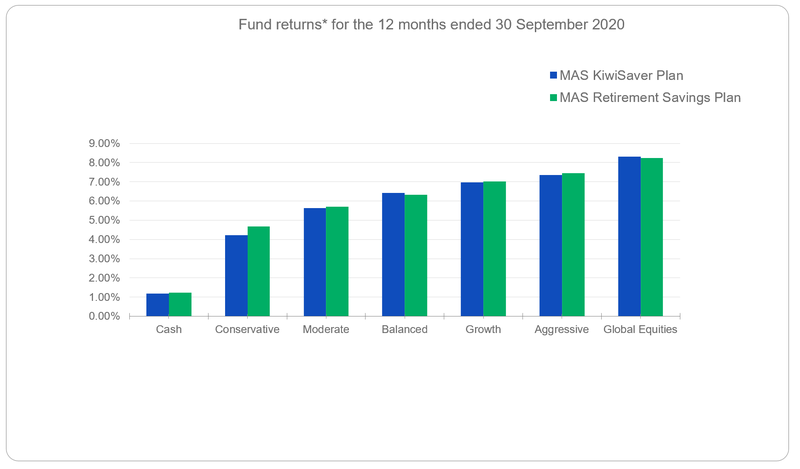The height and width of the screenshot is (469, 800).
Task: Click the Global Equities axis label
Action: point(640,329)
